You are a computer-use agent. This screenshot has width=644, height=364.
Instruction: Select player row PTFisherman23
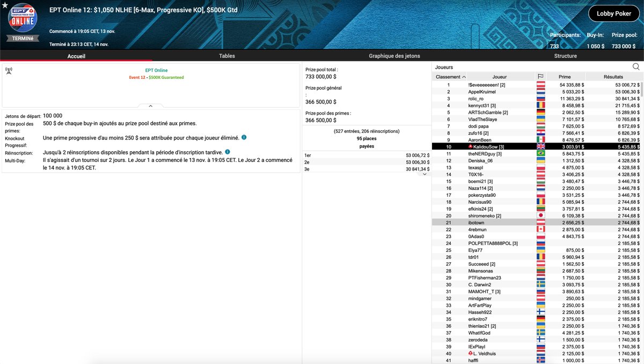(536, 278)
